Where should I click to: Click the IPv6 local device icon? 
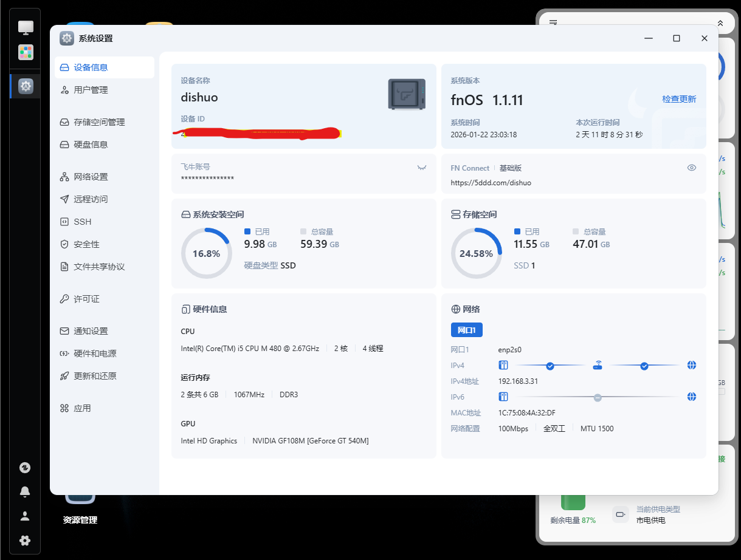coord(503,397)
